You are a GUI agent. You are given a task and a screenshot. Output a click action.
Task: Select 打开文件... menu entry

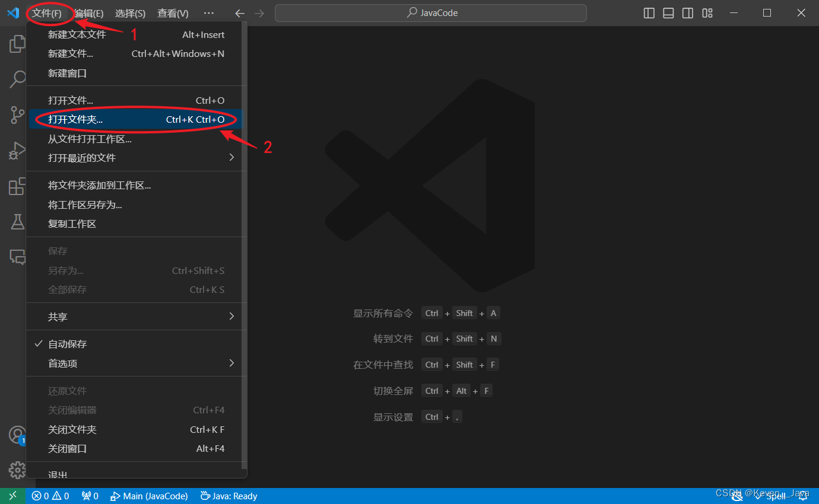[136, 100]
